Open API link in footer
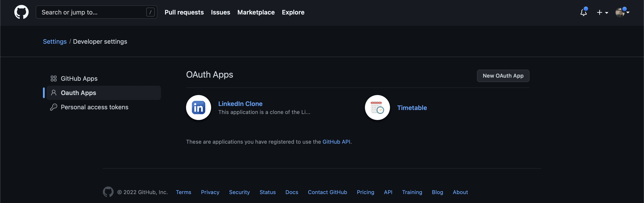This screenshot has height=203, width=644. 388,192
